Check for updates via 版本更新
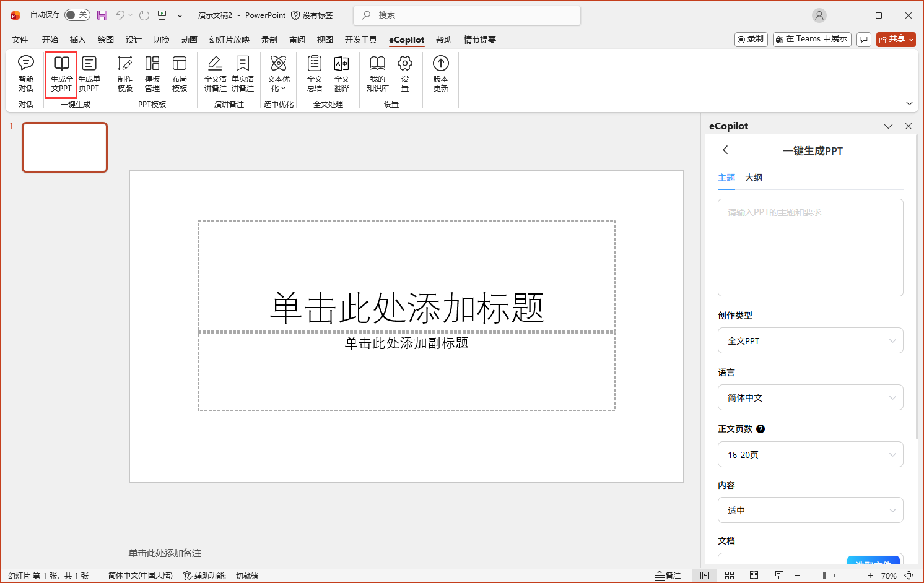The height and width of the screenshot is (583, 924). [x=440, y=74]
